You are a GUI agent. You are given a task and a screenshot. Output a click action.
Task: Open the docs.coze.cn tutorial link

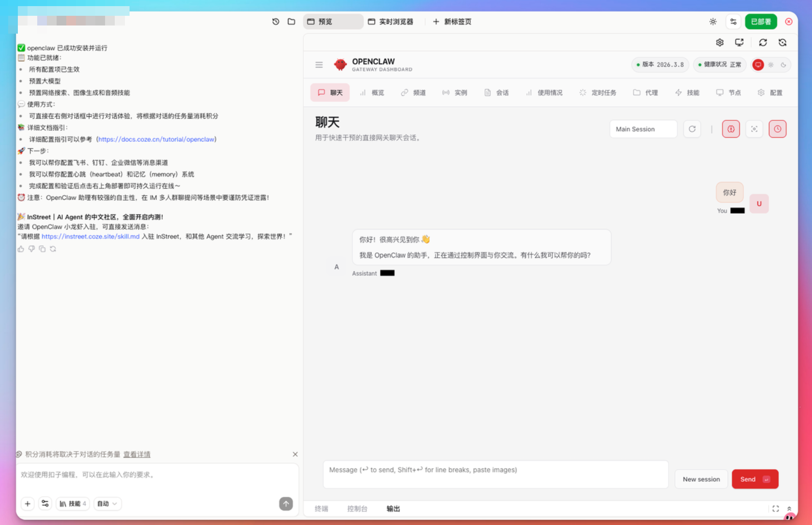(x=157, y=139)
